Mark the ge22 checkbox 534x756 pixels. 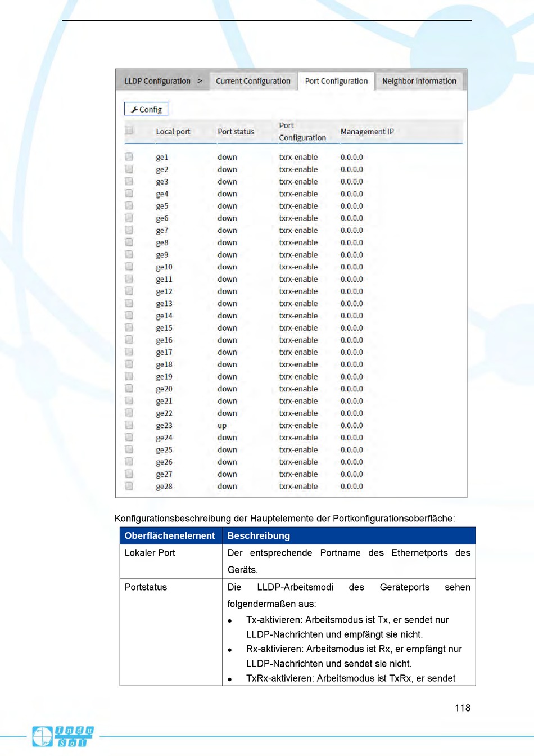[129, 413]
